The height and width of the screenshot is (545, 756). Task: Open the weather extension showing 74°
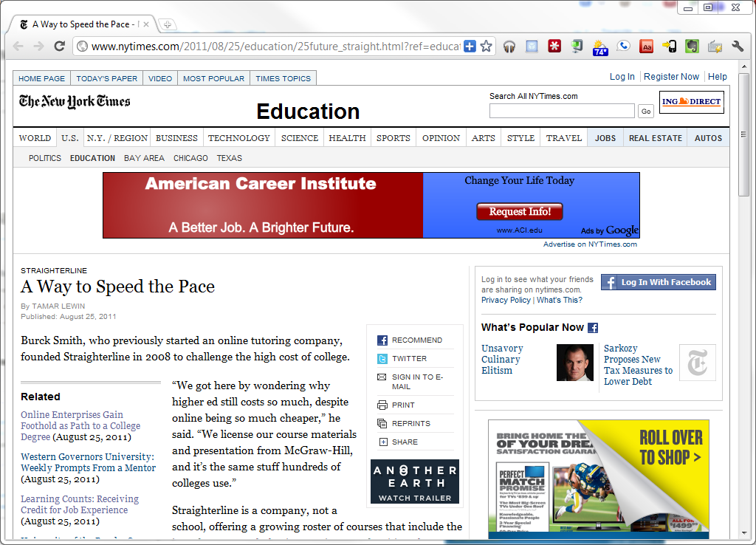(x=600, y=47)
